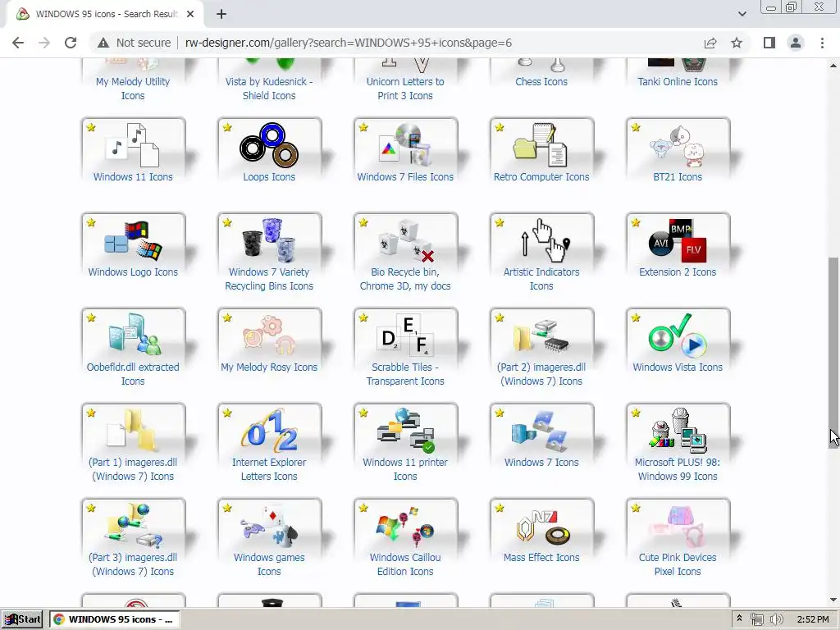Screen dimensions: 840x630
Task: Open Windows games Icons thumbnail
Action: click(269, 525)
